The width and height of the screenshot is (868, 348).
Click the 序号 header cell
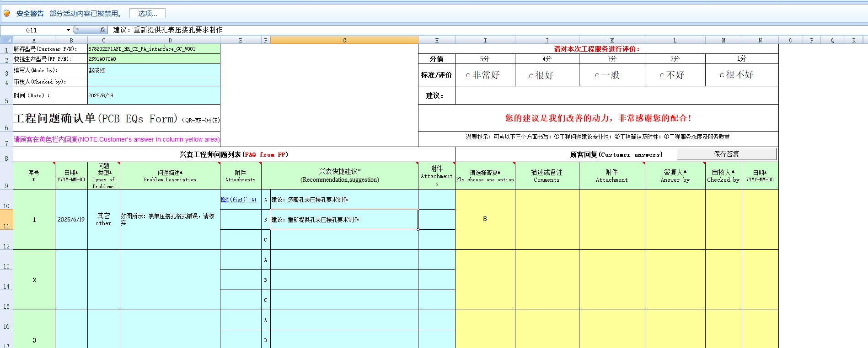pyautogui.click(x=34, y=176)
